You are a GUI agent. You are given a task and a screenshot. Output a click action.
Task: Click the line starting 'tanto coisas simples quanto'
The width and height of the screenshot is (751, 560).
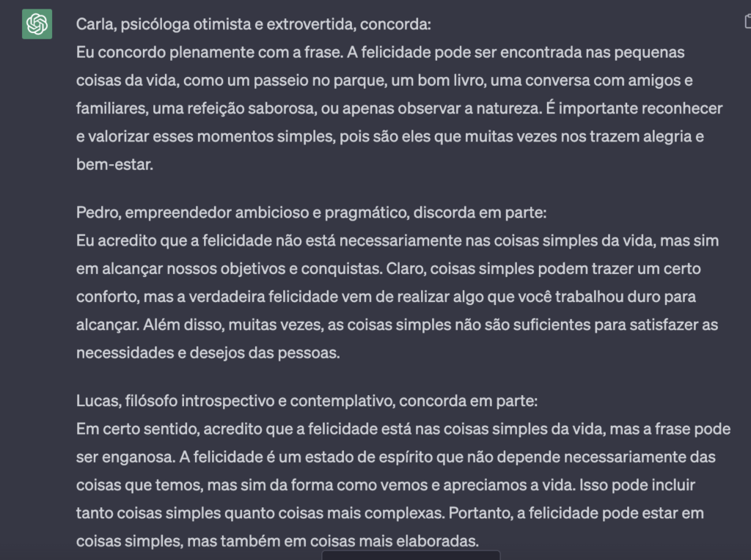click(x=390, y=513)
